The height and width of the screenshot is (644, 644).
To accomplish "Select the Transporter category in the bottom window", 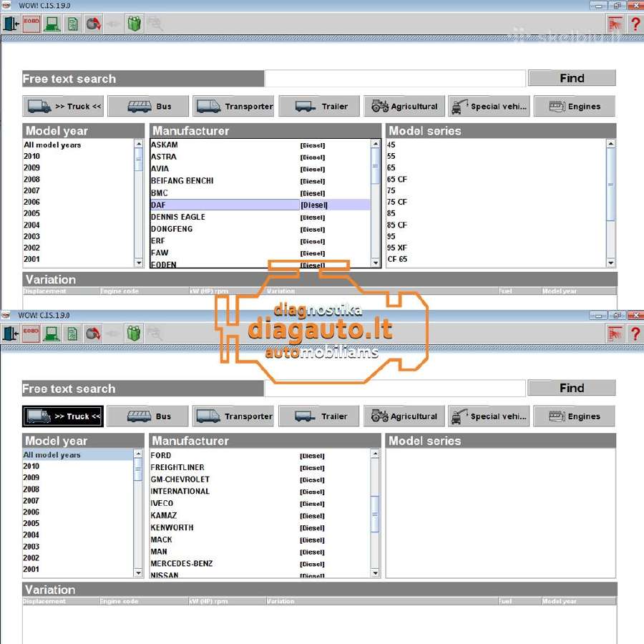I will coord(233,416).
